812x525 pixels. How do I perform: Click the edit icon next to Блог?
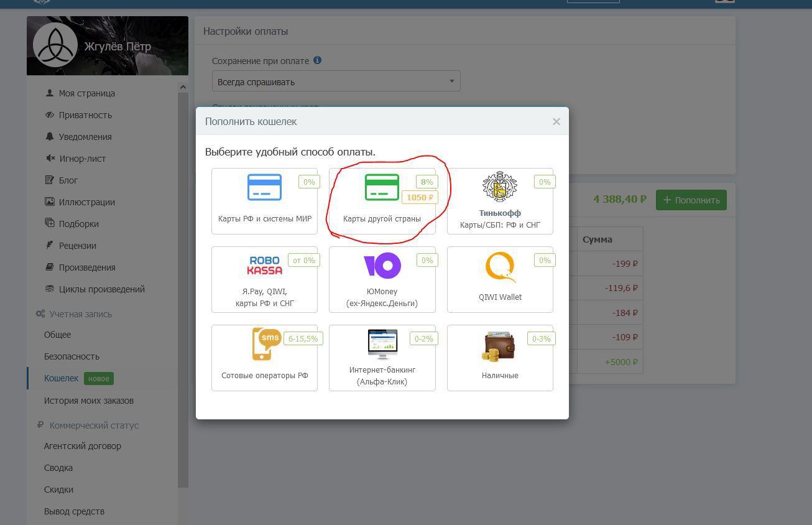(50, 180)
